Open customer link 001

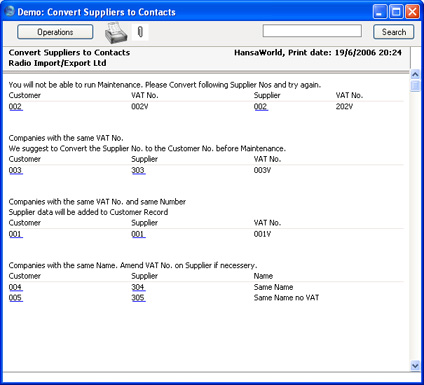pyautogui.click(x=16, y=234)
